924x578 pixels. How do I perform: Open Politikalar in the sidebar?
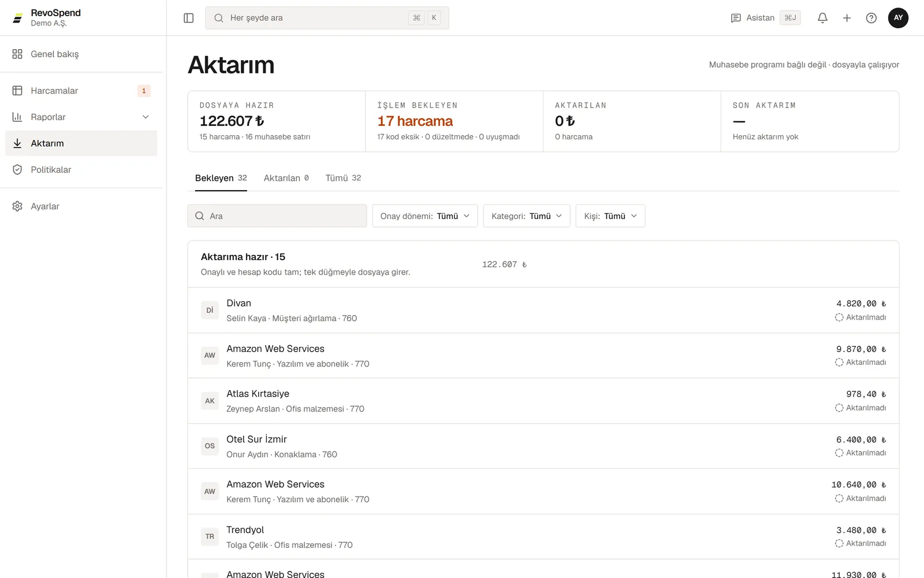coord(81,169)
